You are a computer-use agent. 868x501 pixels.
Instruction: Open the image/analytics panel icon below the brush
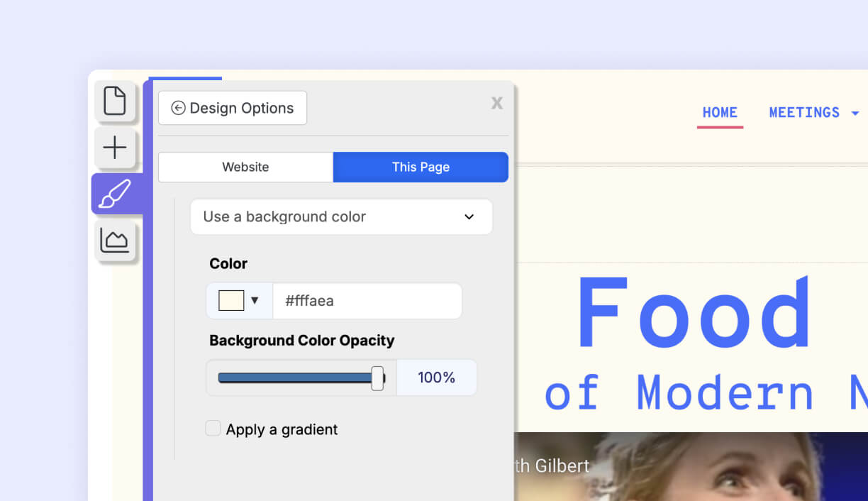116,241
